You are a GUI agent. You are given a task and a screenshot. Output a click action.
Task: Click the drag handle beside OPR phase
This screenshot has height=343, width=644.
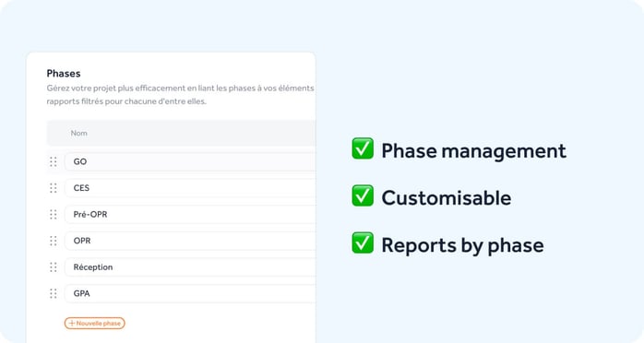coord(54,241)
